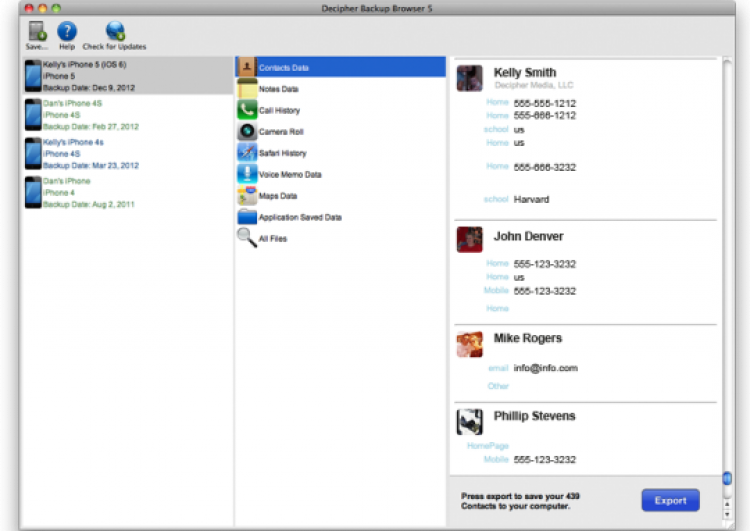Select Application Saved Data label
This screenshot has height=531, width=750.
[x=300, y=218]
